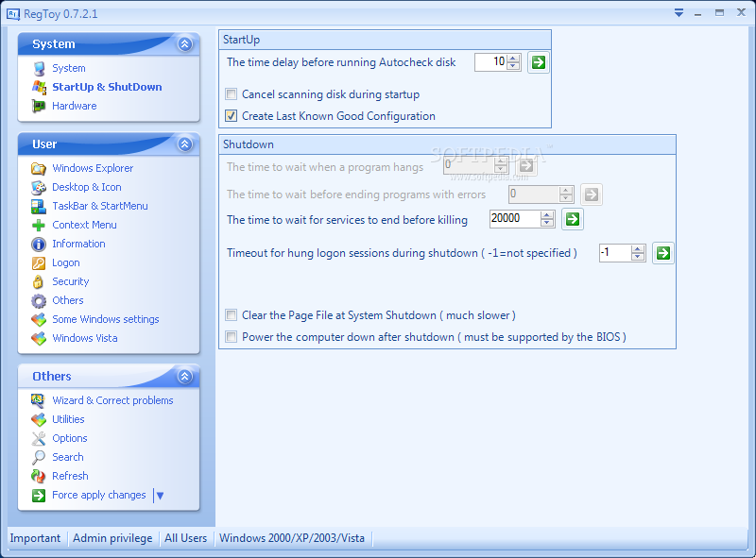Uncheck Create Last Known Good Configuration
The height and width of the screenshot is (558, 756).
tap(232, 115)
